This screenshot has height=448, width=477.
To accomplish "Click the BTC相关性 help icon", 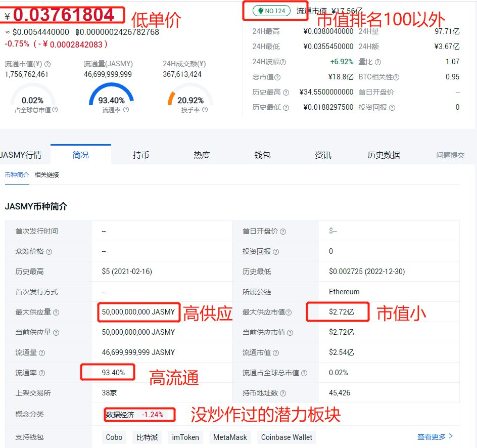I will tap(397, 76).
